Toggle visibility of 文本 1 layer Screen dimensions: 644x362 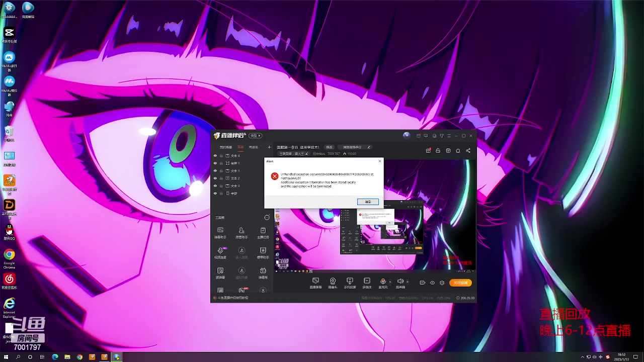[x=215, y=171]
